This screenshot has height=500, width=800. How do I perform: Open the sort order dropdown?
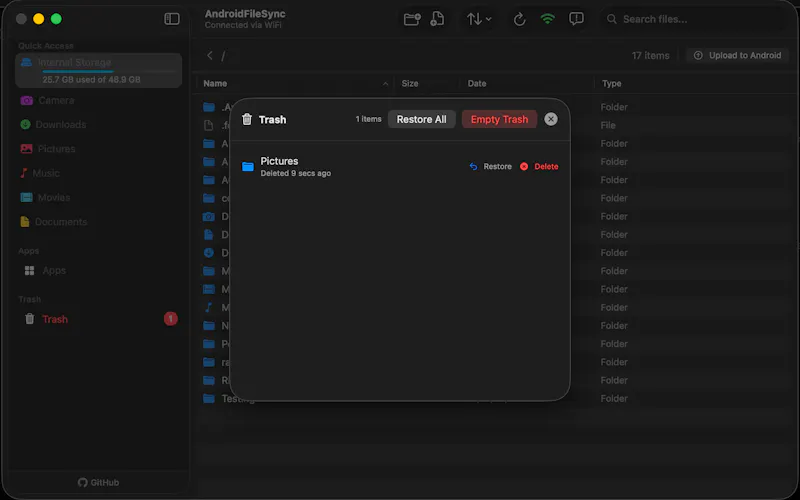(479, 19)
